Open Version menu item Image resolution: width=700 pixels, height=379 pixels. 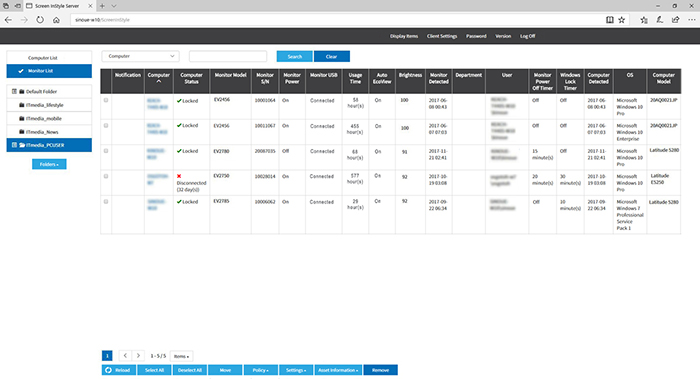tap(503, 36)
